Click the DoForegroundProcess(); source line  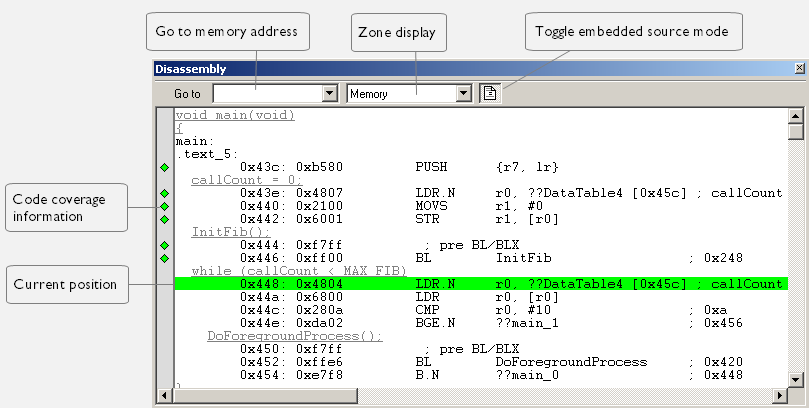[x=294, y=336]
